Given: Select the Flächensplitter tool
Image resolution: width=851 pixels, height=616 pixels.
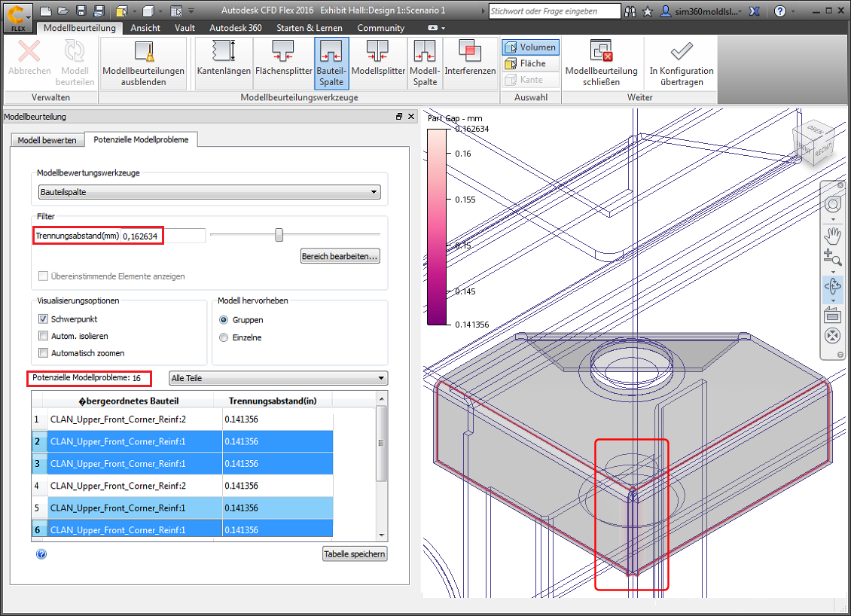Looking at the screenshot, I should (283, 63).
